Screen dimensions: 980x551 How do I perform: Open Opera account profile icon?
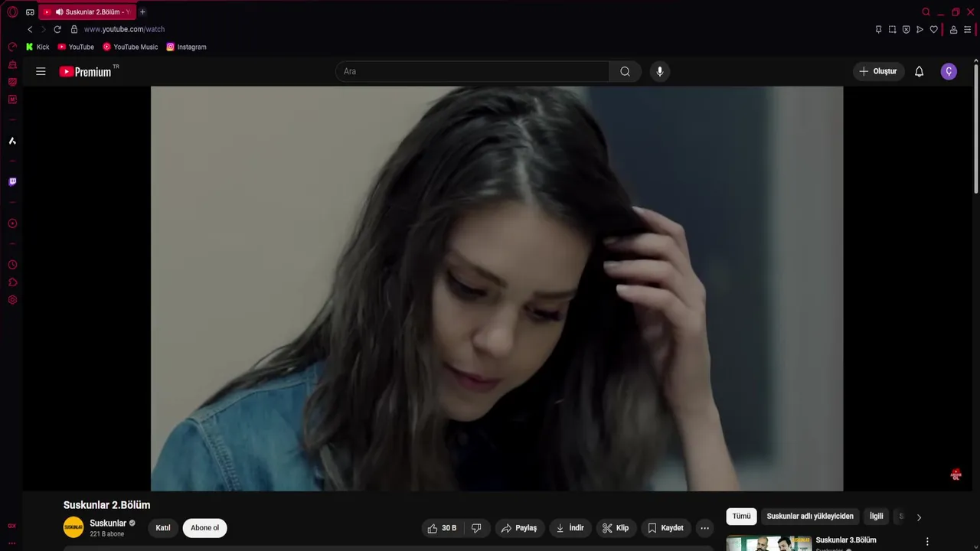click(953, 29)
